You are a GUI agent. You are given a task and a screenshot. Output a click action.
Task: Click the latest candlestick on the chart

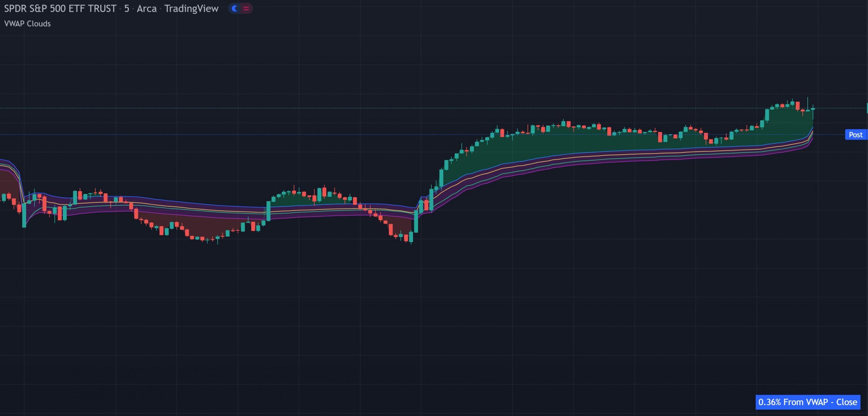click(813, 108)
